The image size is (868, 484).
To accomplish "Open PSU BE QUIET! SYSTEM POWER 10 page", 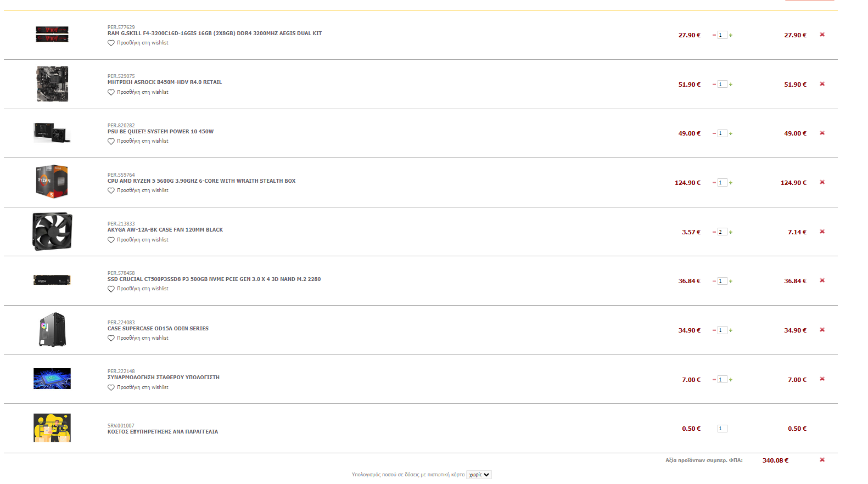I will 160,132.
